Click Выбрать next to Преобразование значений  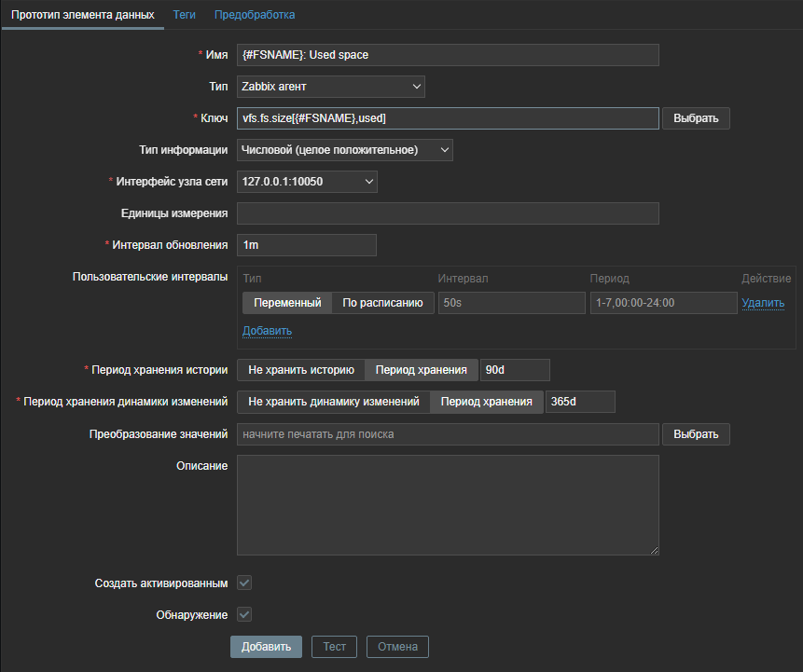click(696, 434)
